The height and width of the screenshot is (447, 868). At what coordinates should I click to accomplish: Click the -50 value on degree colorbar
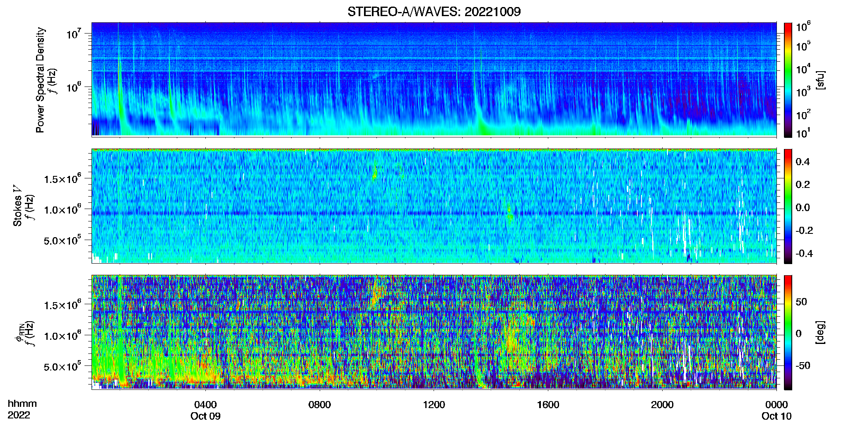click(x=803, y=365)
